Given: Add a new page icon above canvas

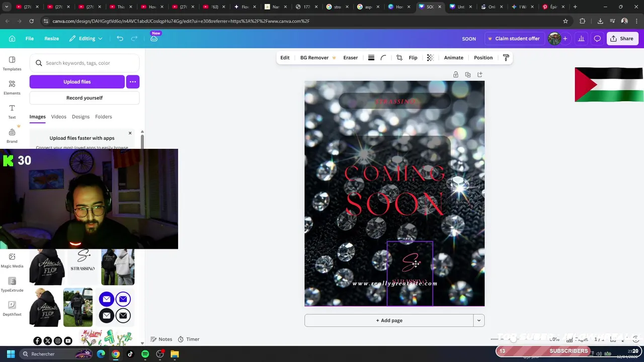Looking at the screenshot, I should click(480, 74).
